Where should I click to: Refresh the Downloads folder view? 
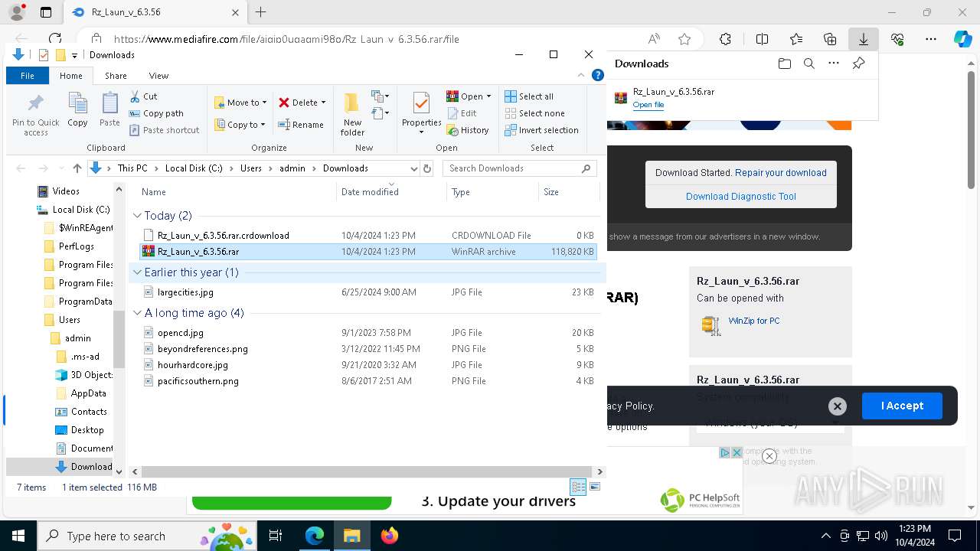[427, 168]
